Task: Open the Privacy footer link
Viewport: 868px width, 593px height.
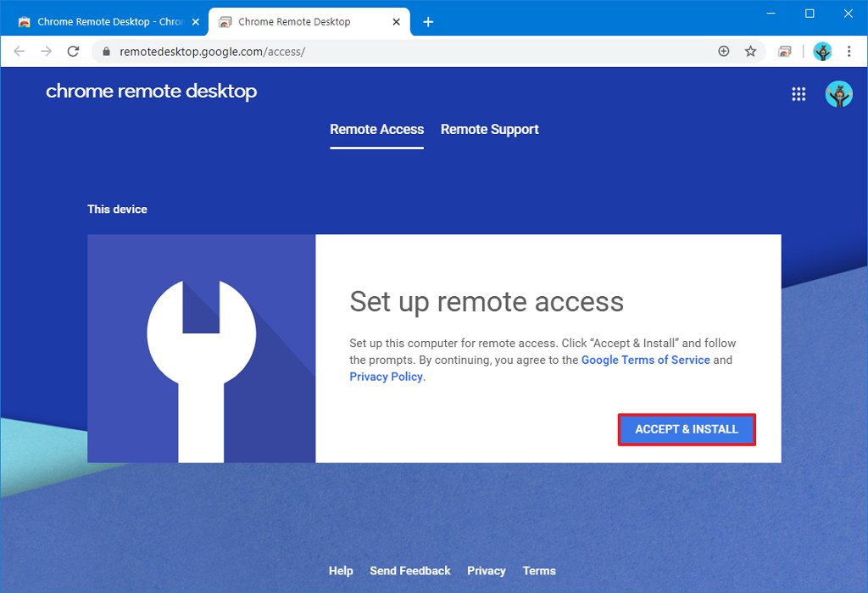Action: (x=486, y=571)
